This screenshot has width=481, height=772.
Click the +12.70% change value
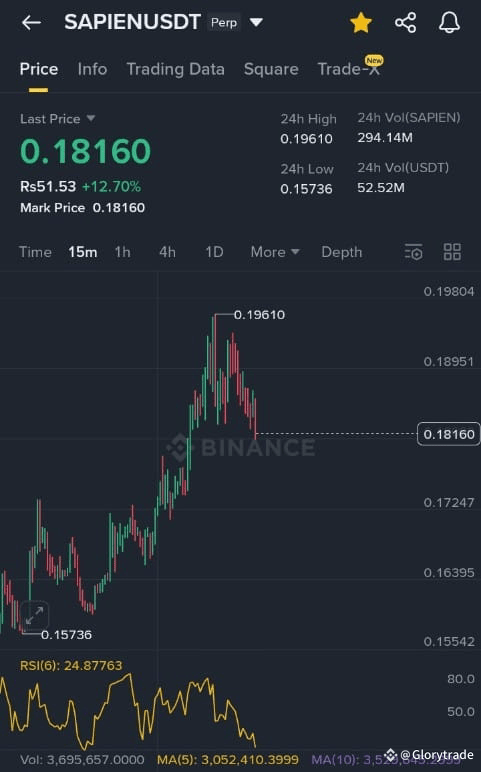(x=111, y=187)
